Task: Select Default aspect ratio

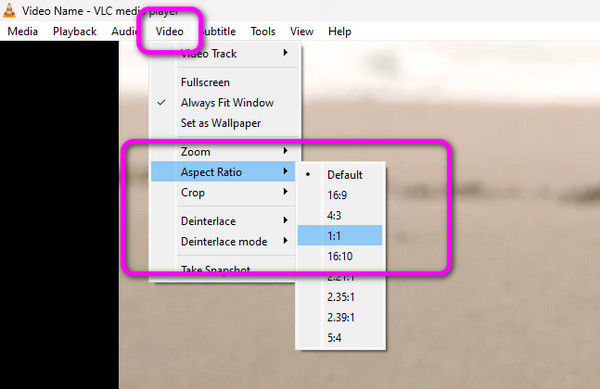Action: coord(340,175)
